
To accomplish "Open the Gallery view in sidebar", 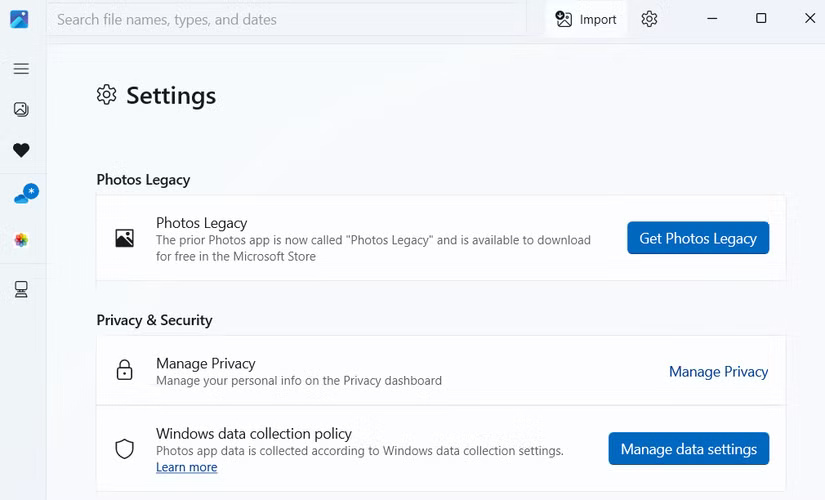I will 21,110.
